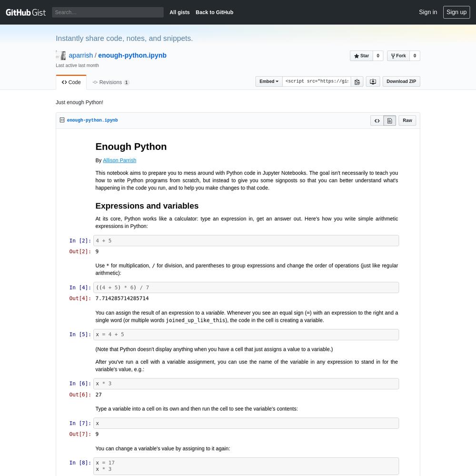Click the code cell 'x * 3' of In [6]
This screenshot has height=476, width=476.
coord(246,384)
